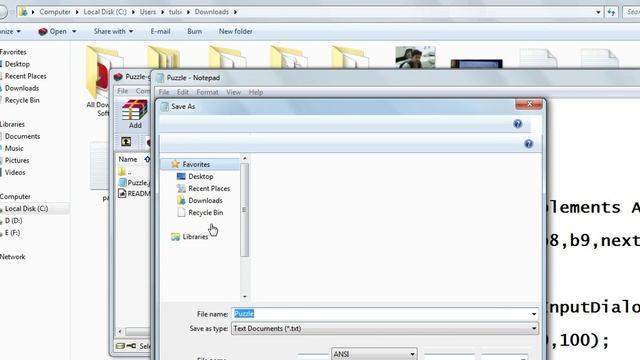Click Computer in Explorer address path
The height and width of the screenshot is (360, 640).
[x=55, y=12]
